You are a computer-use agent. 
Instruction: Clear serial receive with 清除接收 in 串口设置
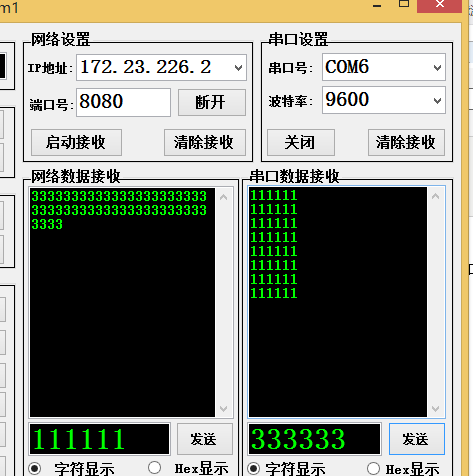coord(406,142)
